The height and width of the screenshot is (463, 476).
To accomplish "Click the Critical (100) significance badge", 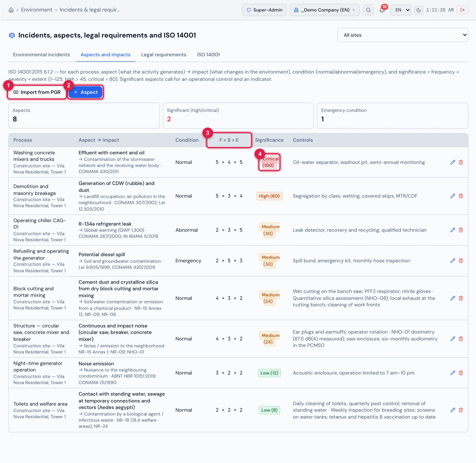I will pyautogui.click(x=269, y=162).
